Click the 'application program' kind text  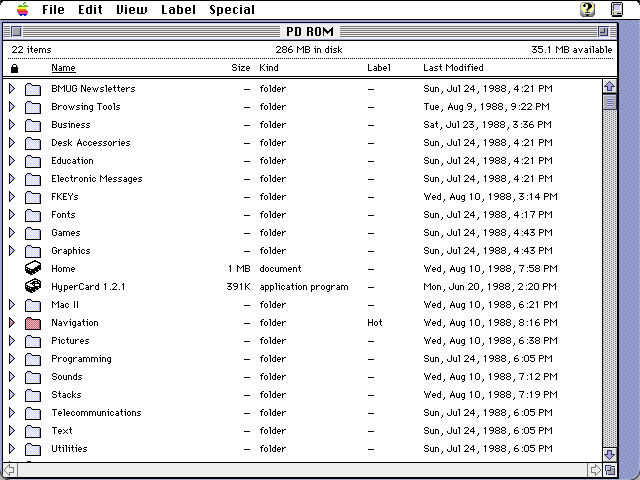(x=304, y=287)
